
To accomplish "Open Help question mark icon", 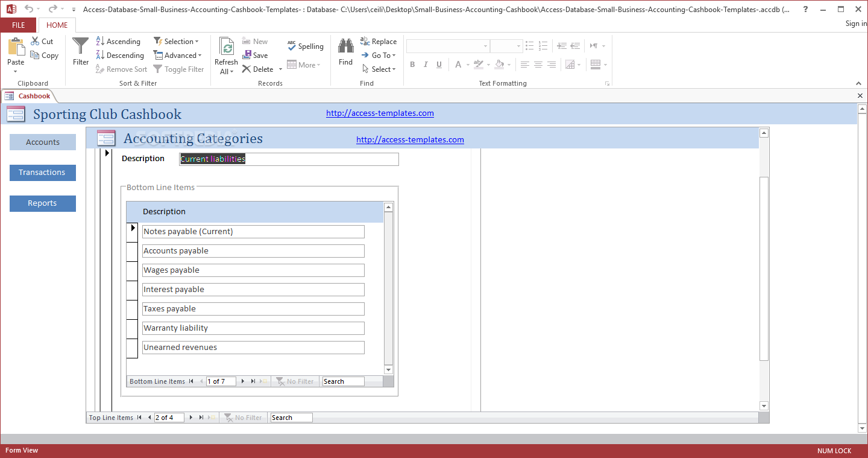I will [x=805, y=9].
